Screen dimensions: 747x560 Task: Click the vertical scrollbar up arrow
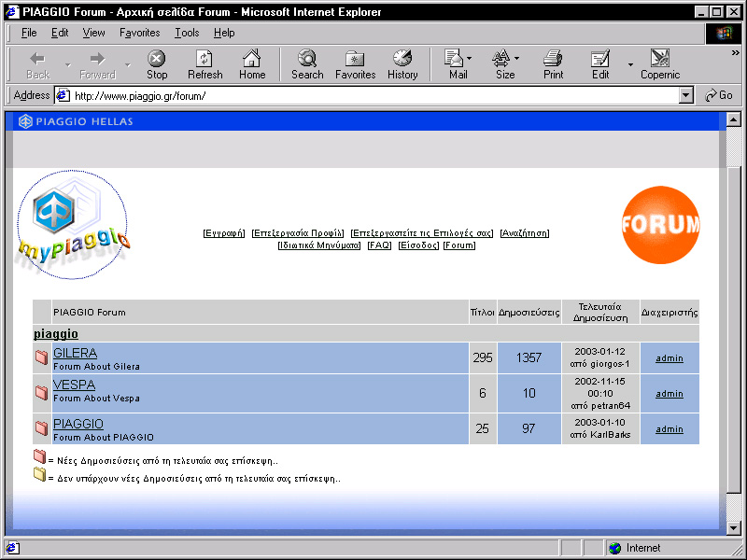tap(734, 119)
